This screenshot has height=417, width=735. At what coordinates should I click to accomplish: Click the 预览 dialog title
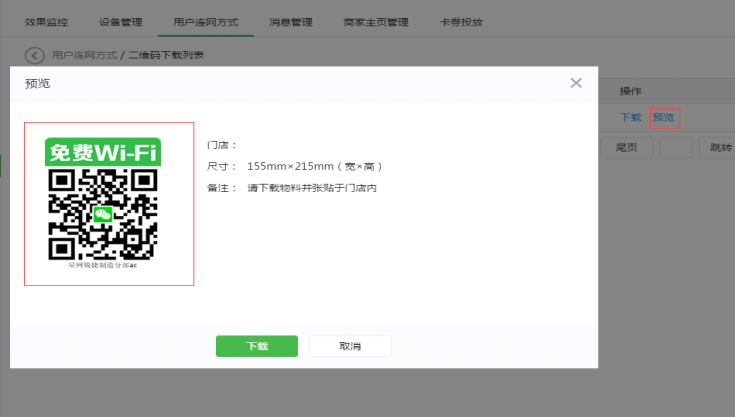38,83
